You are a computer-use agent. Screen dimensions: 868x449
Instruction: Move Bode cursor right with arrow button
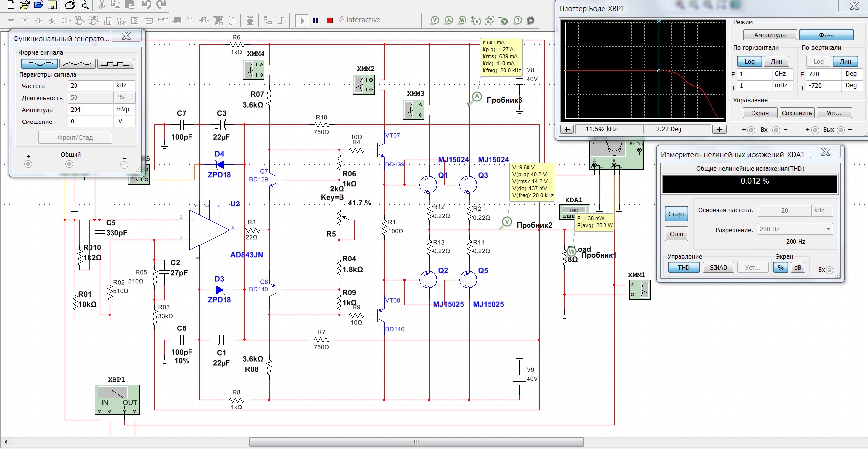point(719,129)
